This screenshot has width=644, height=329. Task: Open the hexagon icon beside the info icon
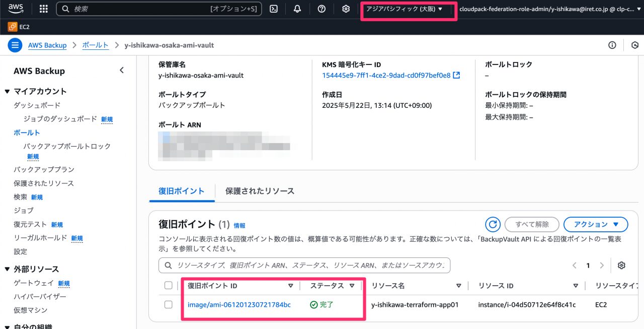pyautogui.click(x=635, y=45)
